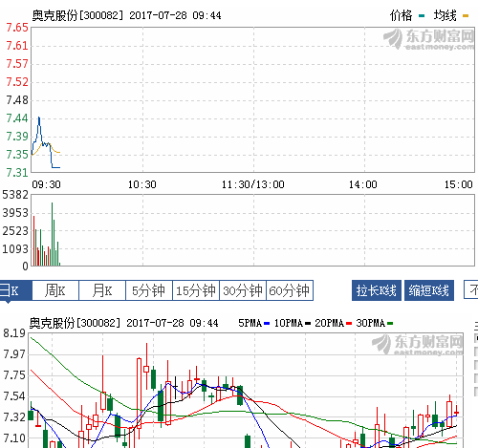The width and height of the screenshot is (478, 448).
Task: Click the blue swatch beside 5PMA
Action: tap(267, 324)
